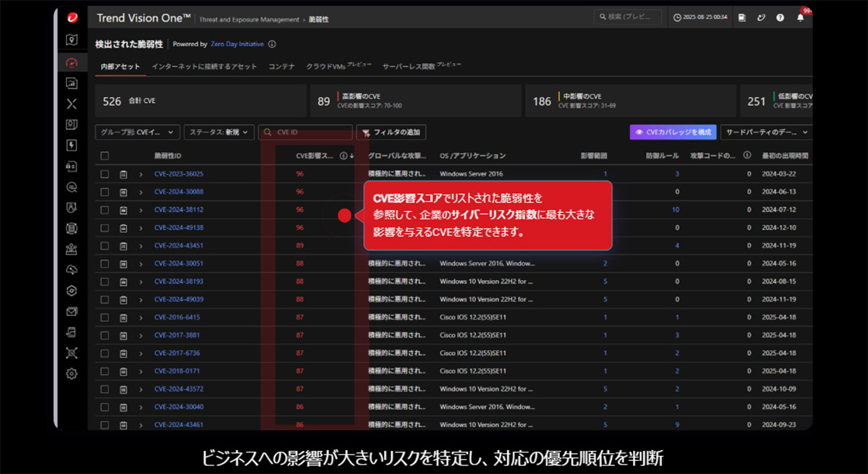Open the cloud sidebar icon
This screenshot has width=868, height=474.
[x=72, y=270]
